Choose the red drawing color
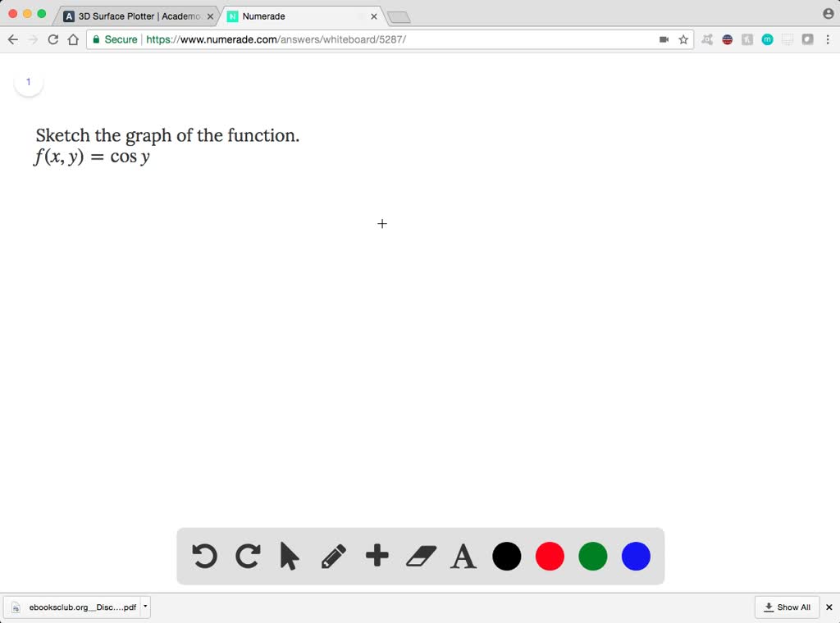 coord(550,556)
